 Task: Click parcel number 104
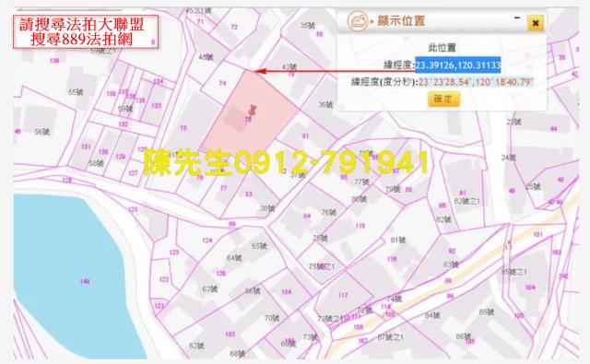pyautogui.click(x=530, y=288)
